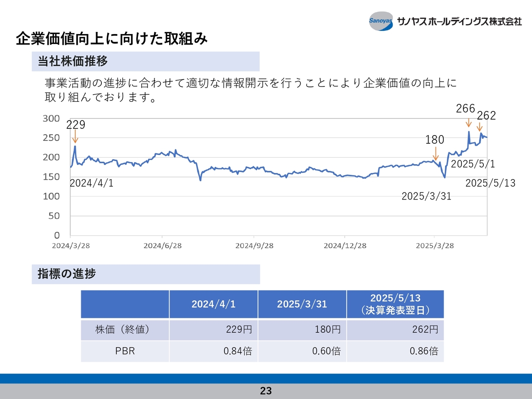The width and height of the screenshot is (532, 399).
Task: Click the PBR row label
Action: [125, 351]
